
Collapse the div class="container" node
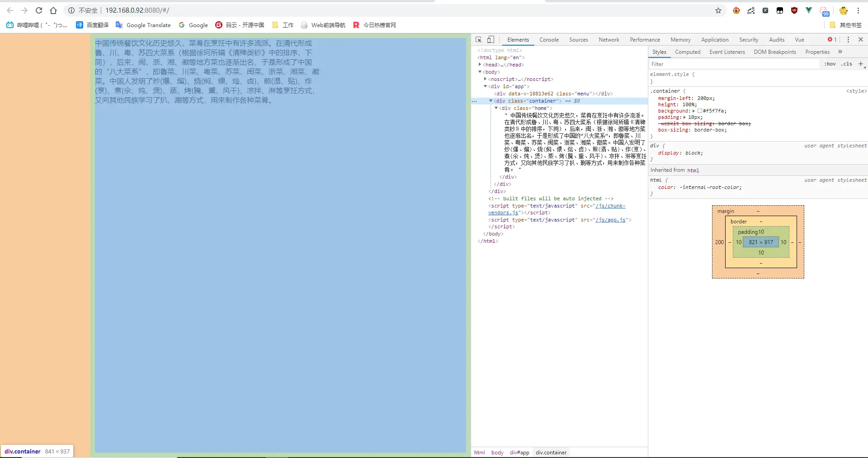(491, 101)
